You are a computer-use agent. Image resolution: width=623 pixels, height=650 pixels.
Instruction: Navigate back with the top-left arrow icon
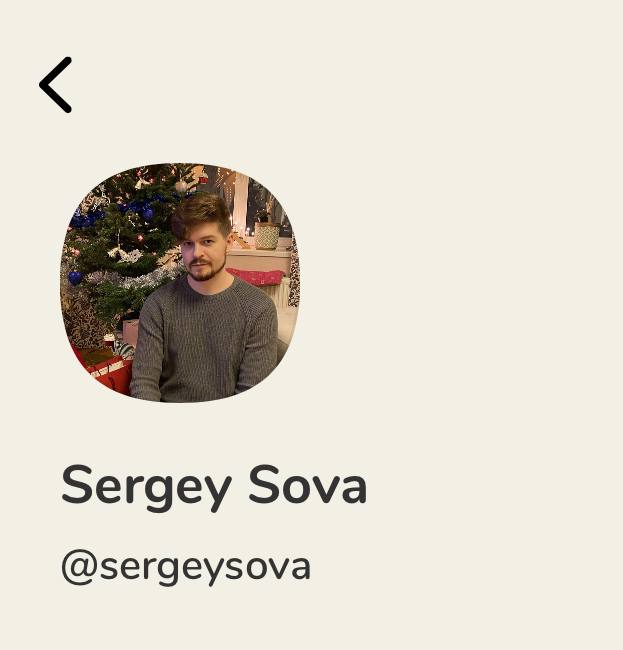pos(56,85)
